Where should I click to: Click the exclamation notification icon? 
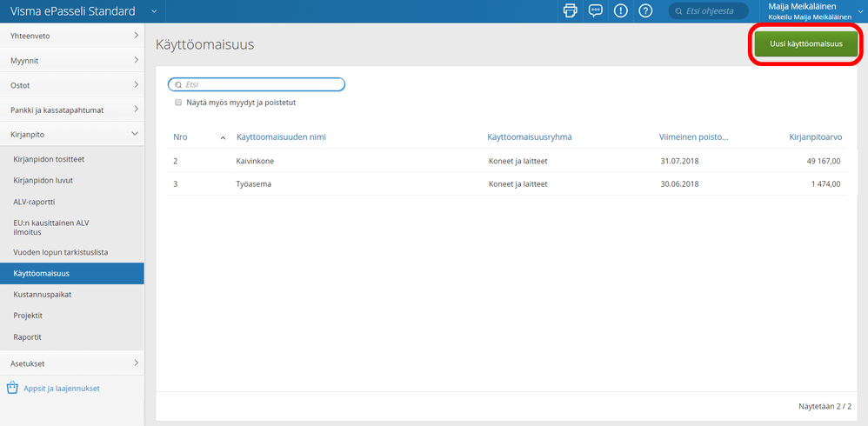[x=620, y=10]
